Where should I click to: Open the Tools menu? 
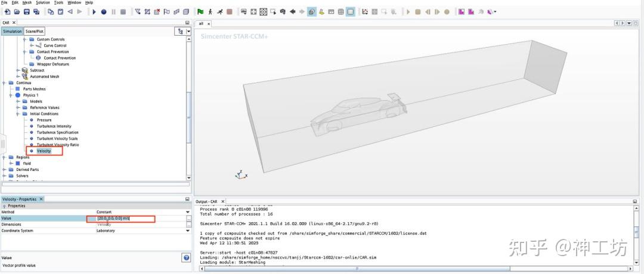click(58, 2)
